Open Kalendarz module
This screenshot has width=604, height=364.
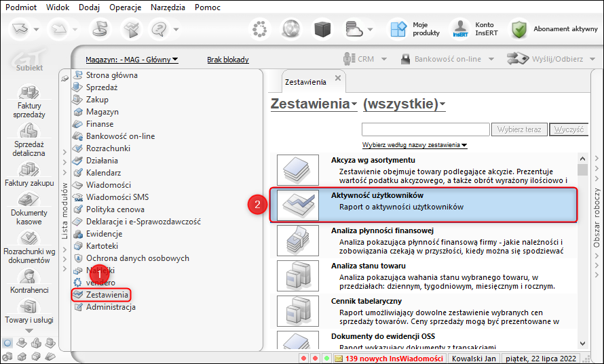point(103,173)
